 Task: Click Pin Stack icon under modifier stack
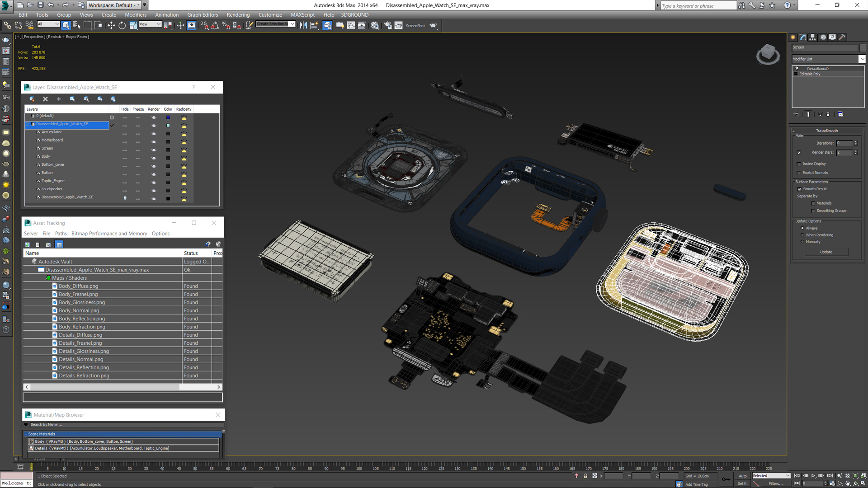click(x=797, y=114)
